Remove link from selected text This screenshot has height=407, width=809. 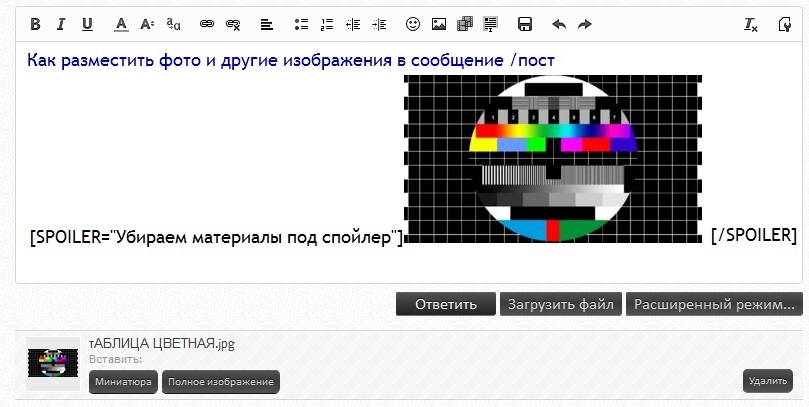pyautogui.click(x=233, y=24)
